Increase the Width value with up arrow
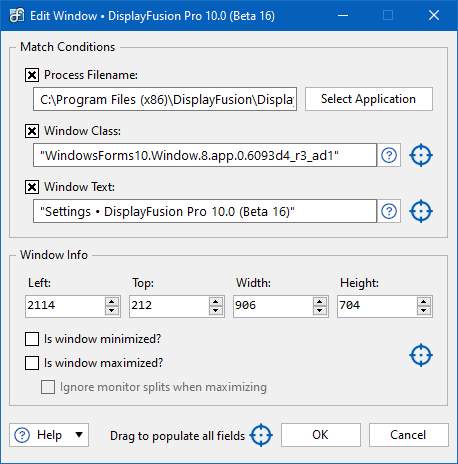This screenshot has height=464, width=458. click(x=320, y=302)
